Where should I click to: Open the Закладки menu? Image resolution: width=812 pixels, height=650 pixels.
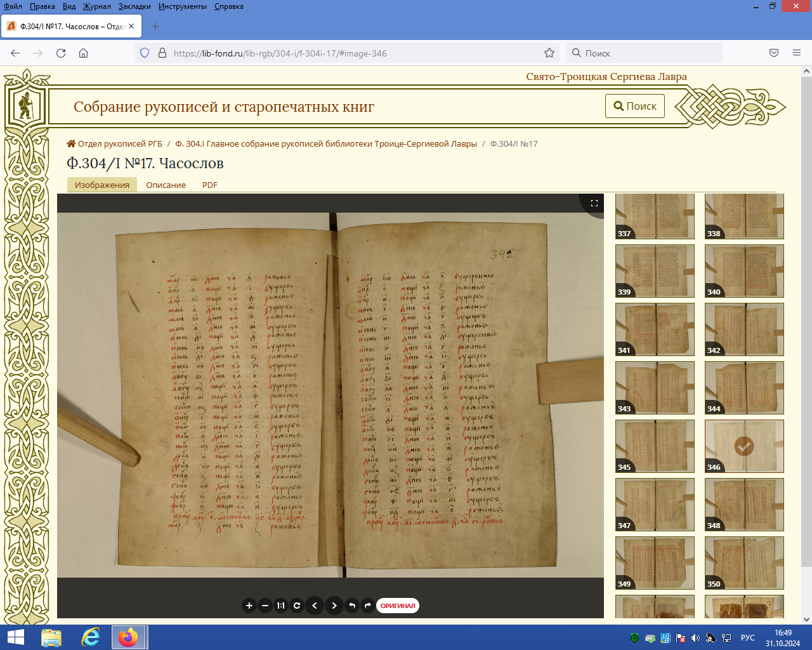[x=134, y=6]
